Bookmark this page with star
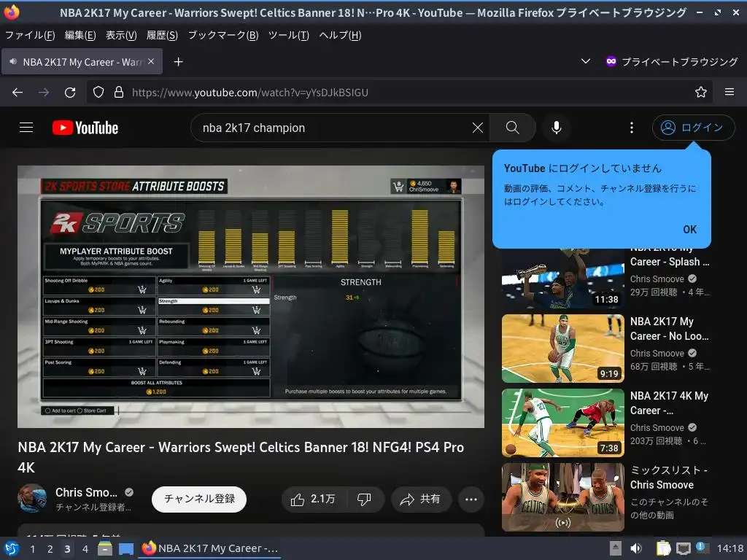 point(700,93)
